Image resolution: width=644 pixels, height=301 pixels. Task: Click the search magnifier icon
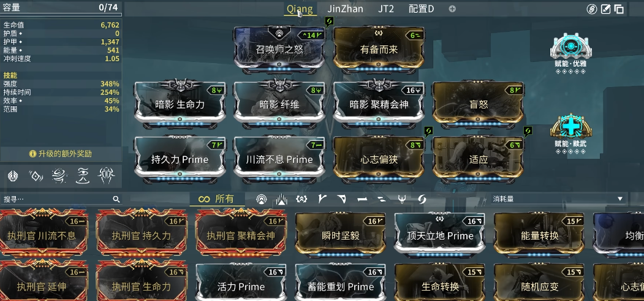point(116,199)
